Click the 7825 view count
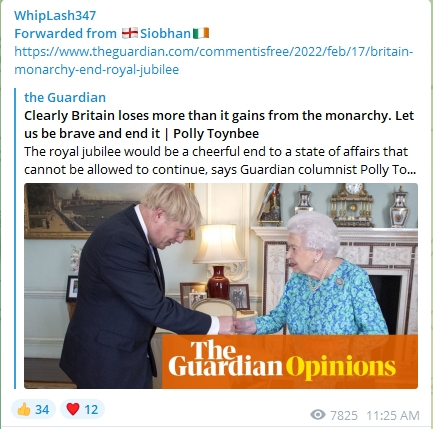This screenshot has width=433, height=429. pyautogui.click(x=344, y=415)
